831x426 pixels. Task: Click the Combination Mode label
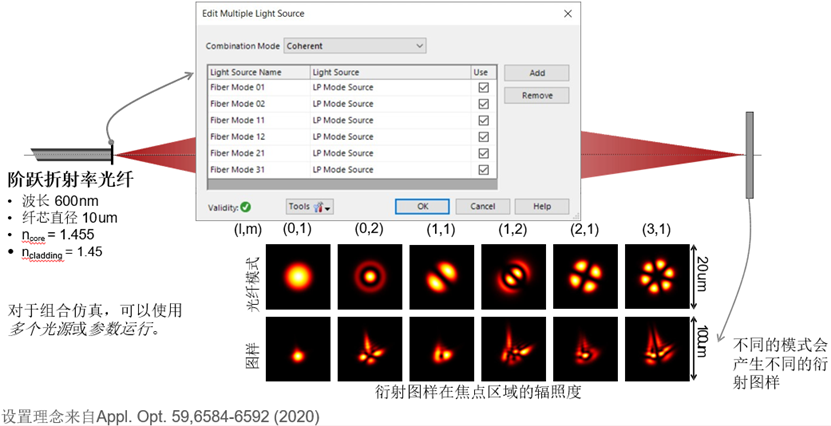(243, 46)
